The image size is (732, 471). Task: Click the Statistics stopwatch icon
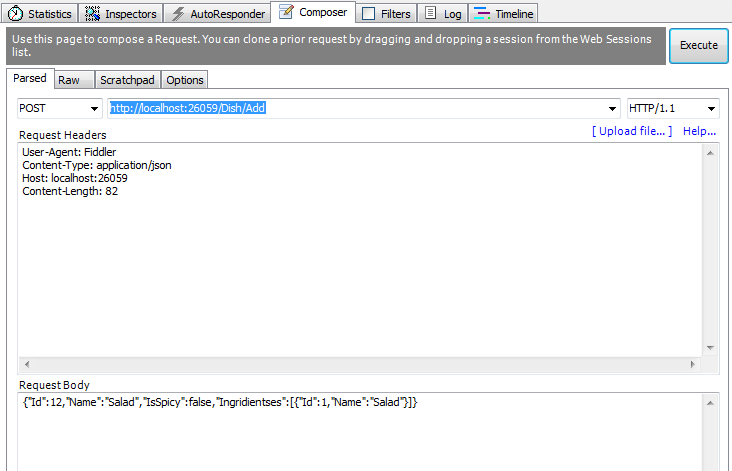15,13
